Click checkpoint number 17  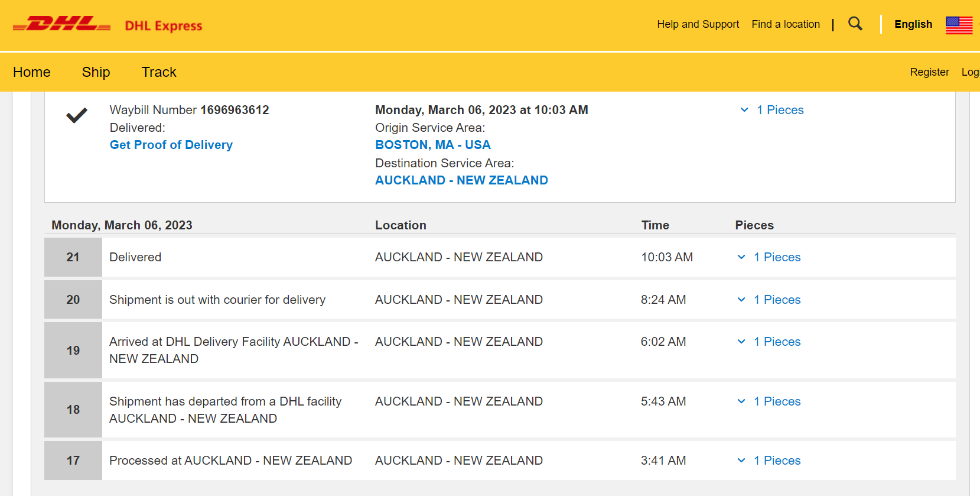[73, 461]
